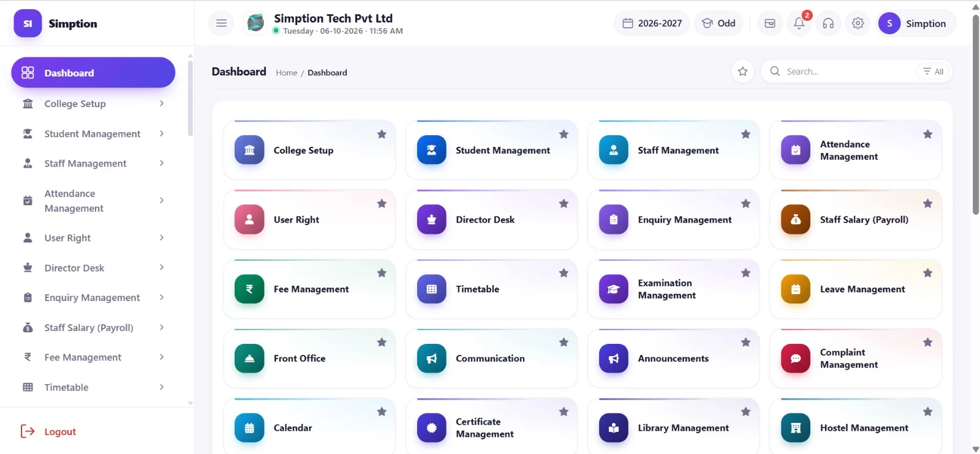This screenshot has width=980, height=454.
Task: Click the sidebar vertical scrollbar
Action: 190,98
